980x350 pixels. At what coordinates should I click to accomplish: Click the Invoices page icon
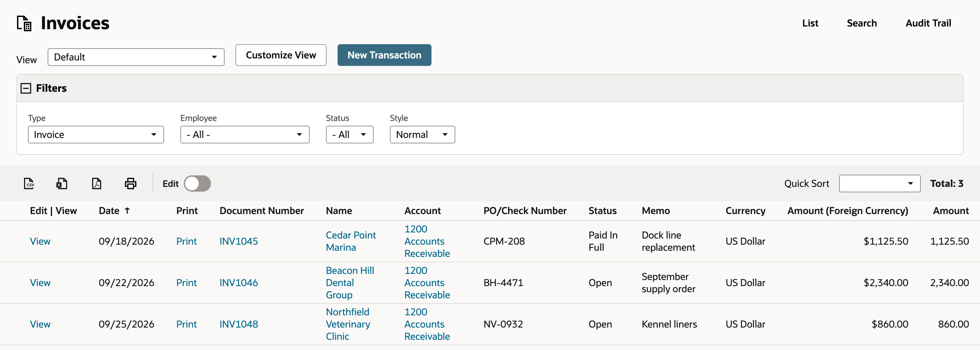(24, 23)
